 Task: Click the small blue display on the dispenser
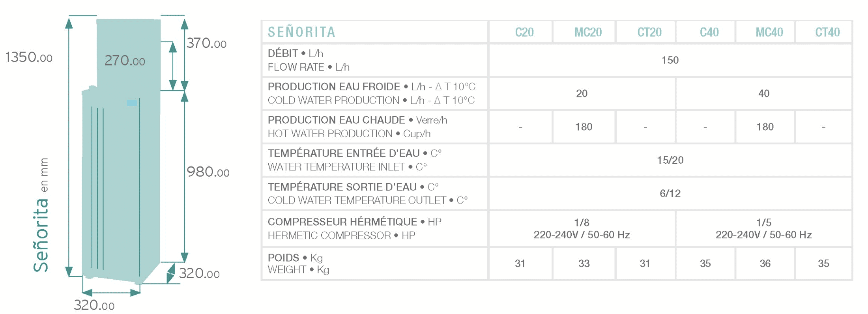(132, 103)
